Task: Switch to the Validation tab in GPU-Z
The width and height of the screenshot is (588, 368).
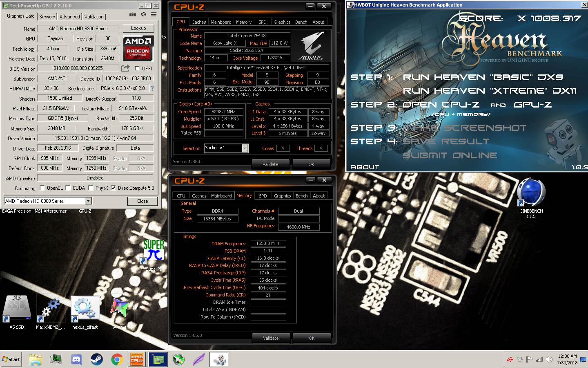Action: click(94, 16)
